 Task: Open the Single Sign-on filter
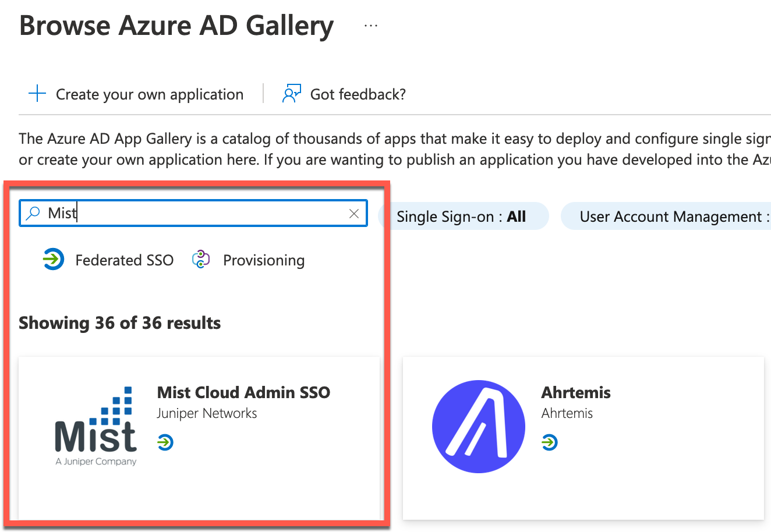462,217
